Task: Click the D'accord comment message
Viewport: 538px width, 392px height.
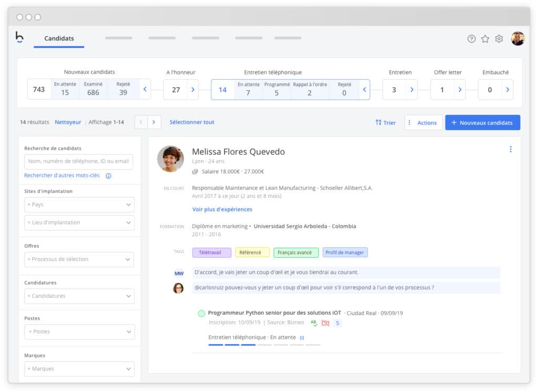Action: click(346, 272)
